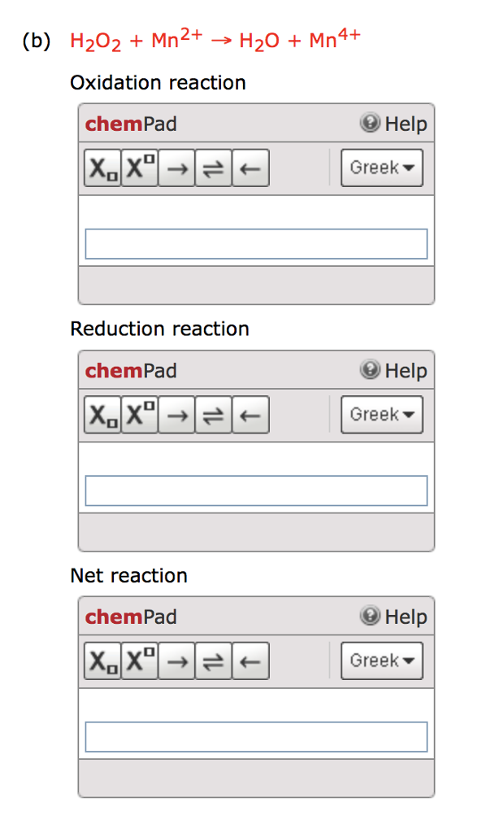
Task: Insert equilibrium arrows in the Reduction reaction
Action: 213,414
